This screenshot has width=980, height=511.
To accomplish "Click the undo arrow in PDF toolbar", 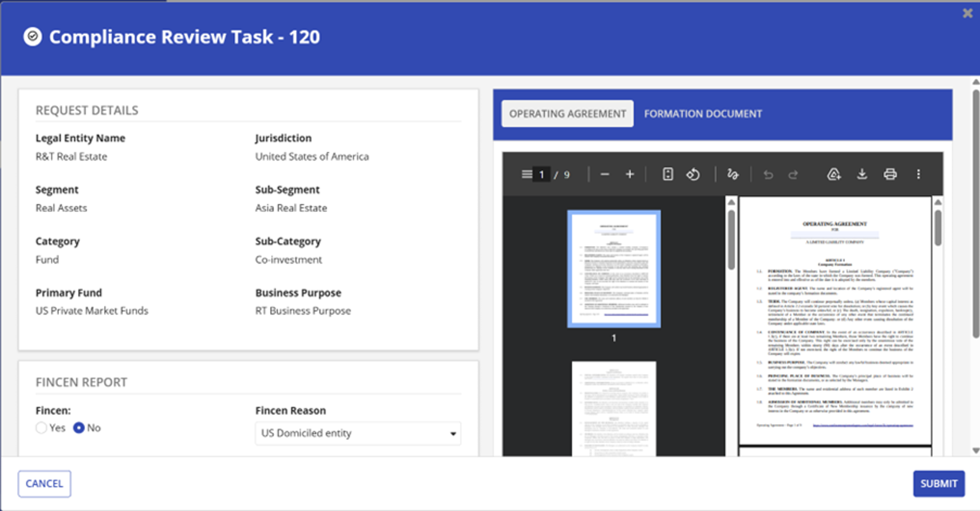I will pos(768,175).
